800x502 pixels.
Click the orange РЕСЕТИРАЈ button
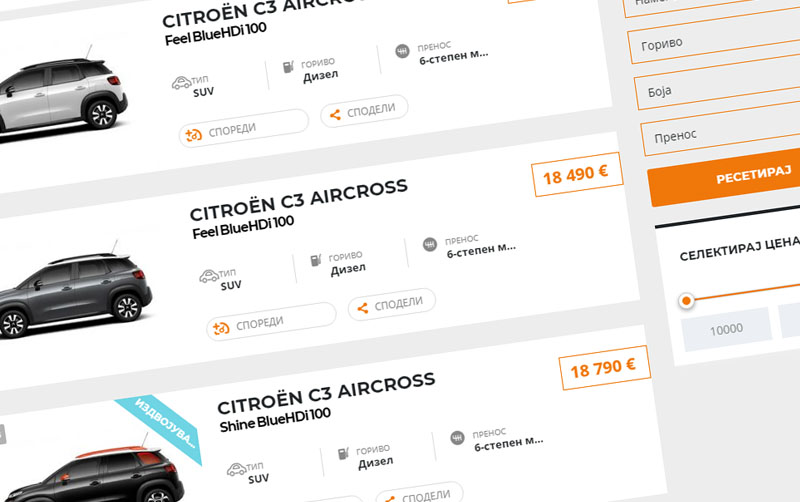(725, 180)
